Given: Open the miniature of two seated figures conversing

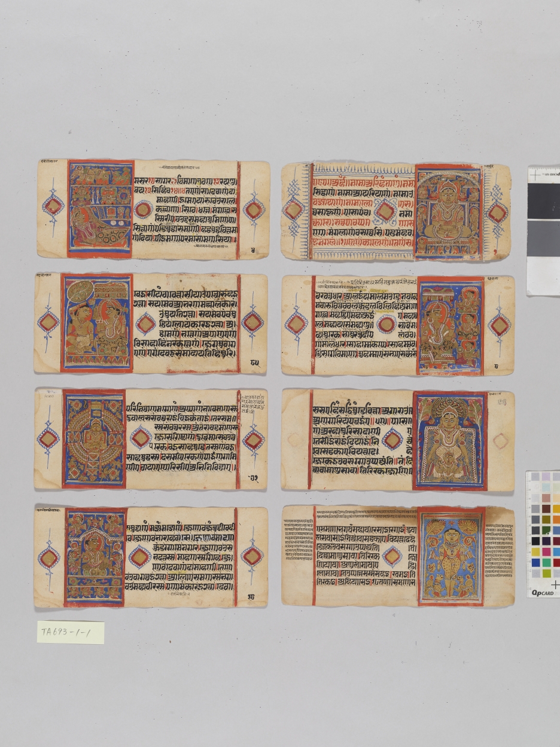Looking at the screenshot, I should pyautogui.click(x=96, y=323).
